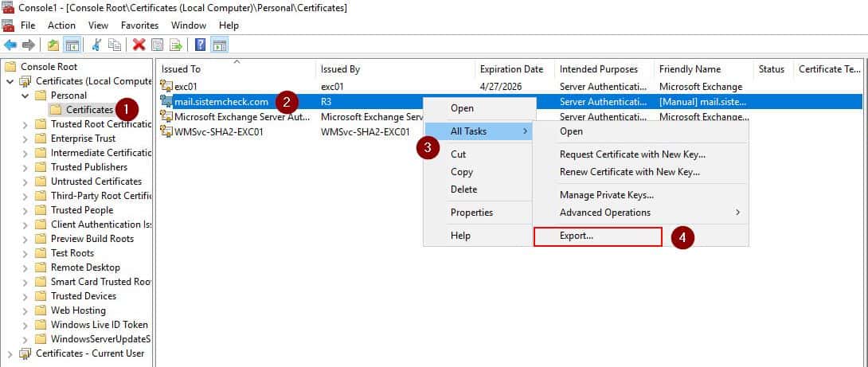Expand the Smart Card Trusted Roots node

click(x=25, y=282)
